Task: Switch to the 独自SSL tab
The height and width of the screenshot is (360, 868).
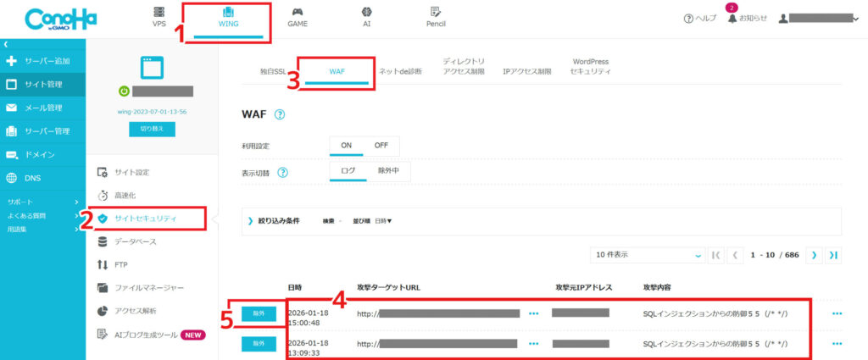Action: [x=275, y=72]
